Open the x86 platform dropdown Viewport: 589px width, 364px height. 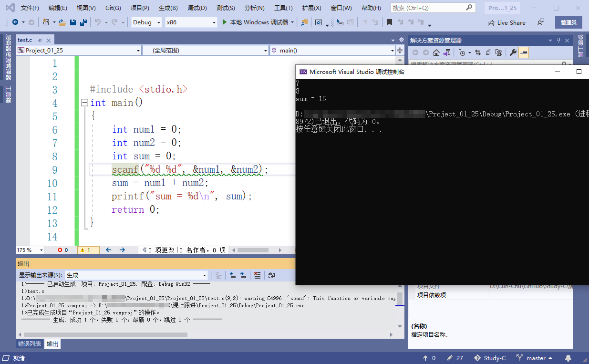tap(191, 22)
